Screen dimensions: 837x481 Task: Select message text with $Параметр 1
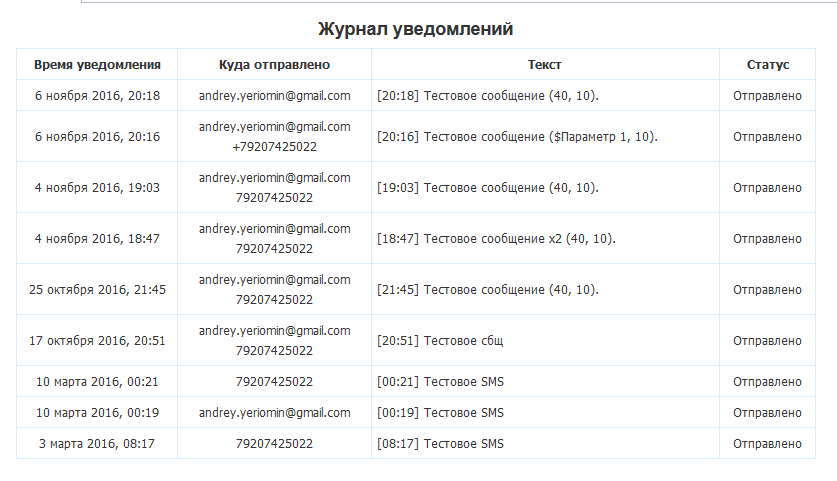point(517,137)
